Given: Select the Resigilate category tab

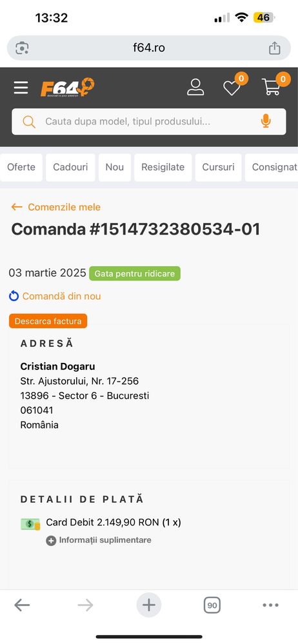Looking at the screenshot, I should click(x=163, y=167).
